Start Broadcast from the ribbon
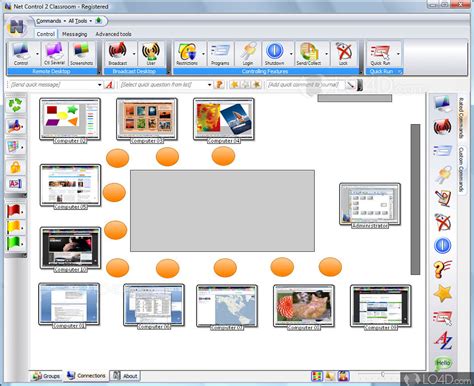This screenshot has width=474, height=386. [117, 54]
